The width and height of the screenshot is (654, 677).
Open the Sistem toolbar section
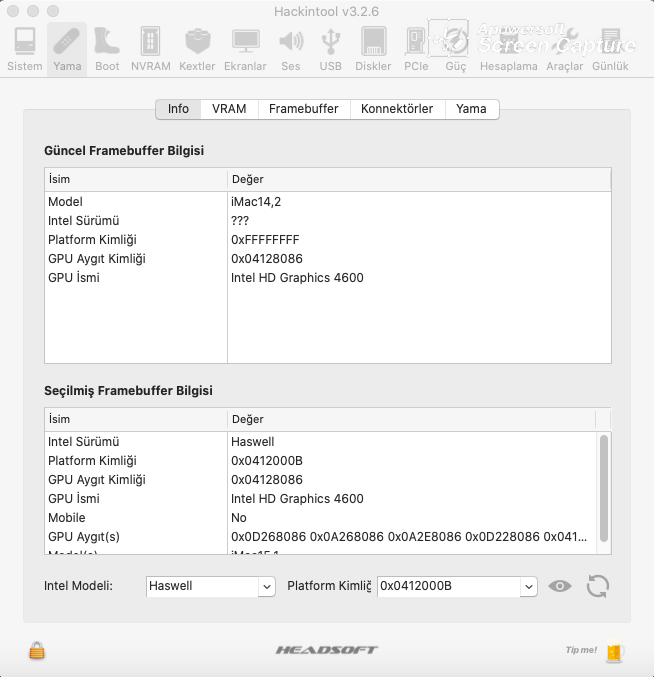point(25,49)
